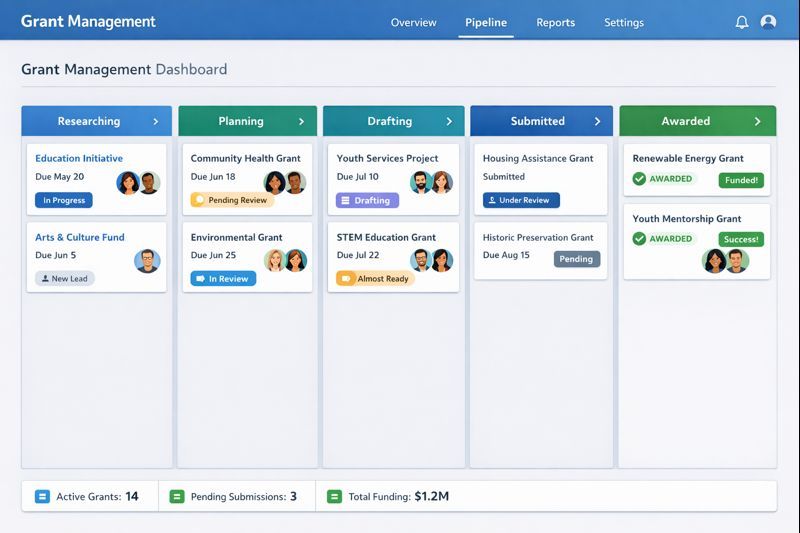Viewport: 800px width, 533px height.
Task: Open the Reports tab
Action: tap(555, 22)
